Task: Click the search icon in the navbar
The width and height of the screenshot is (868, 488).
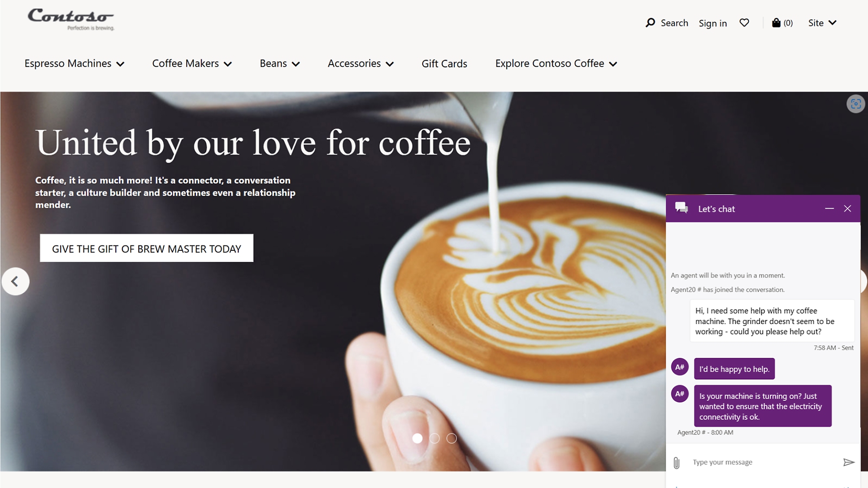Action: click(651, 22)
